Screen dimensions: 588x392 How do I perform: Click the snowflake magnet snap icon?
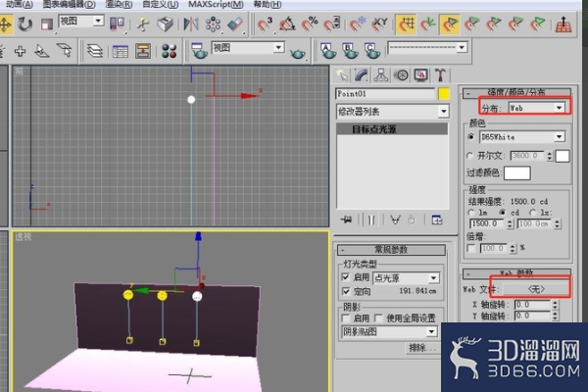357,24
